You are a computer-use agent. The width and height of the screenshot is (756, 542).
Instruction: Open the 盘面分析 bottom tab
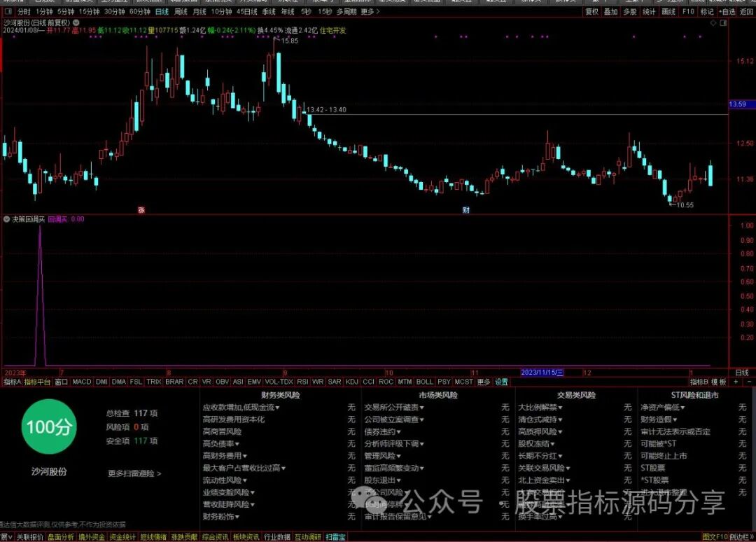coord(61,536)
